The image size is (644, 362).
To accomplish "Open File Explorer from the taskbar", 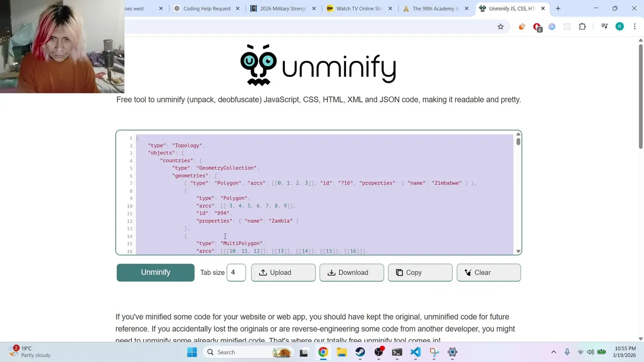I will [342, 352].
